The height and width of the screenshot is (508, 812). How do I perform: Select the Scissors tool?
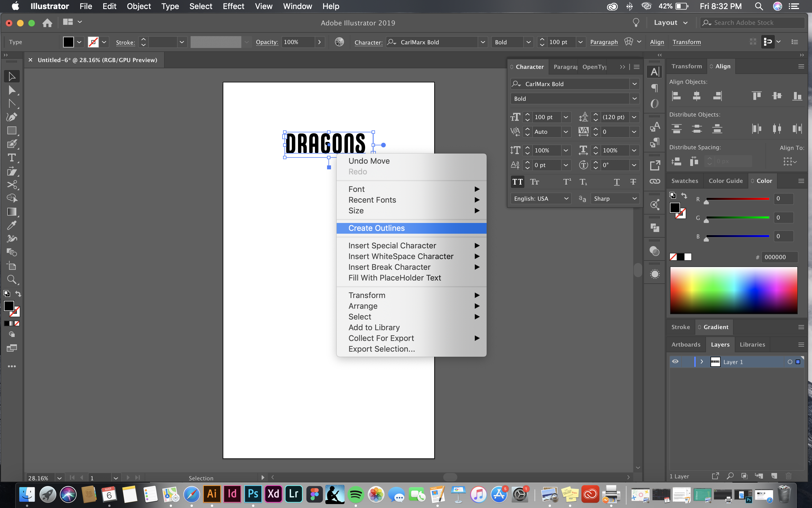[12, 185]
